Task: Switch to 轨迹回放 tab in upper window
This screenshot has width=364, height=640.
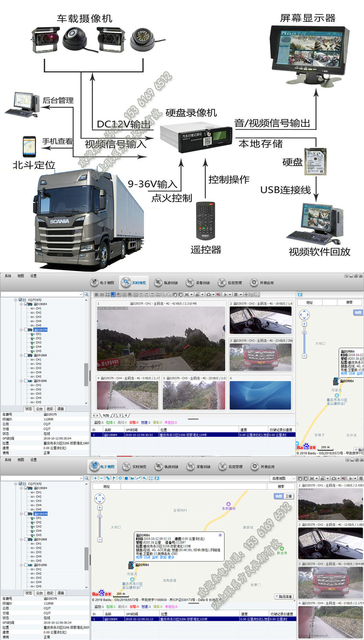Action: pyautogui.click(x=166, y=282)
